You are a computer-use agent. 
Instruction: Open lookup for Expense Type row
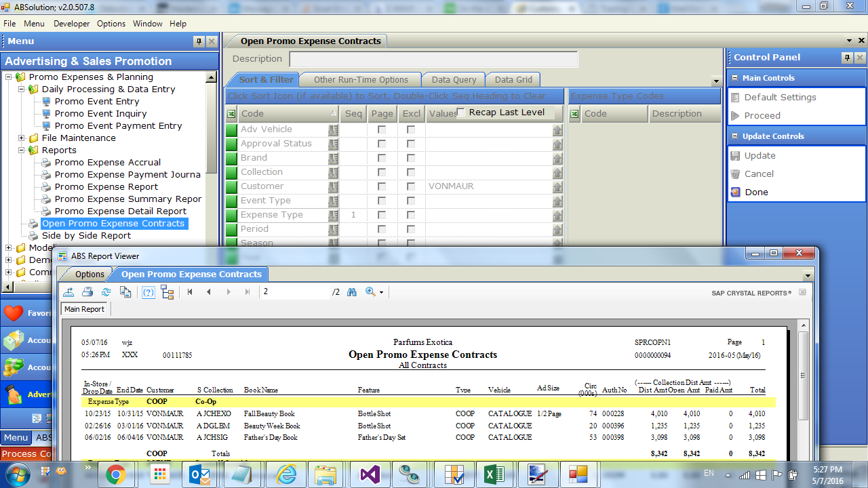tap(334, 215)
